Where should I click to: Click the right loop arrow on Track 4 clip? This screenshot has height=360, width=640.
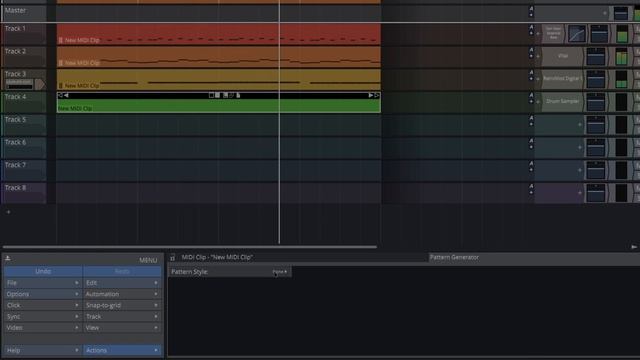[x=371, y=96]
